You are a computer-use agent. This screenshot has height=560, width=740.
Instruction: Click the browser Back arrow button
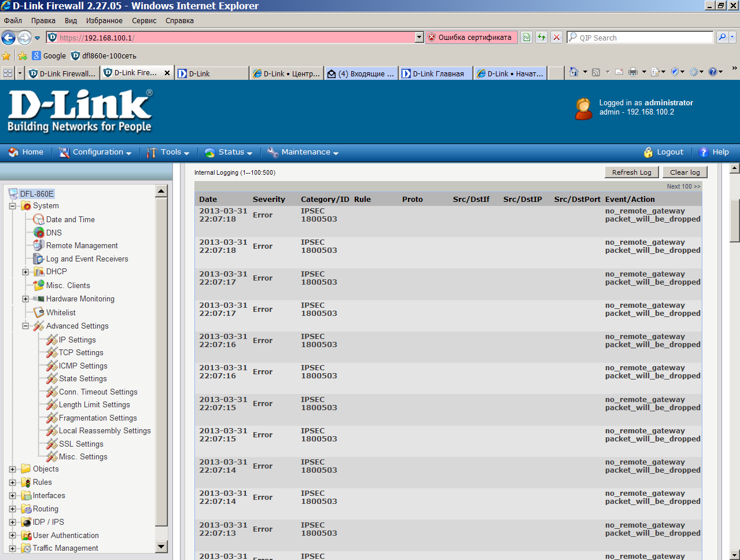click(9, 38)
